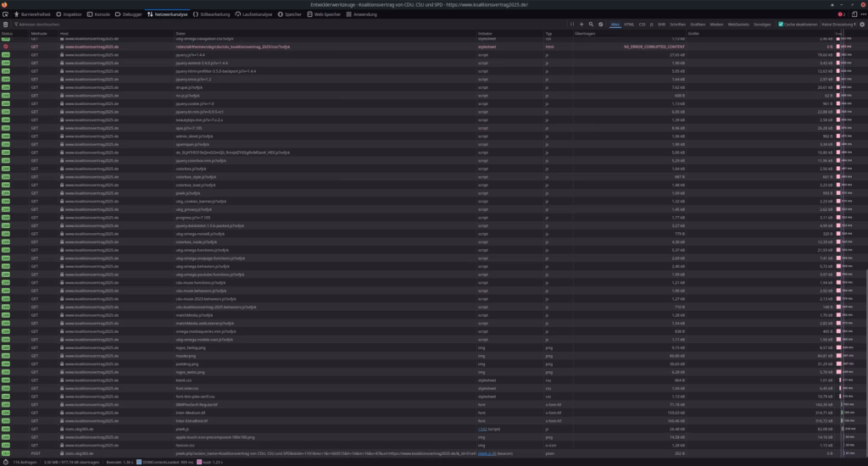Select the failed NS_ERROR_CORRUPTED_CONTENT request row
Viewport: 868px width, 466px height.
tap(254, 47)
